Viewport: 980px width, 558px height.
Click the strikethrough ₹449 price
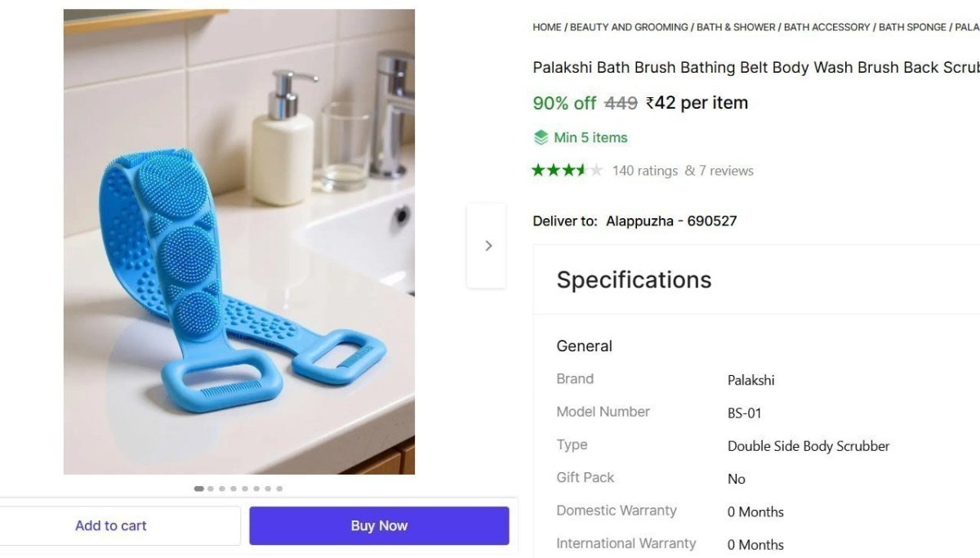coord(620,103)
